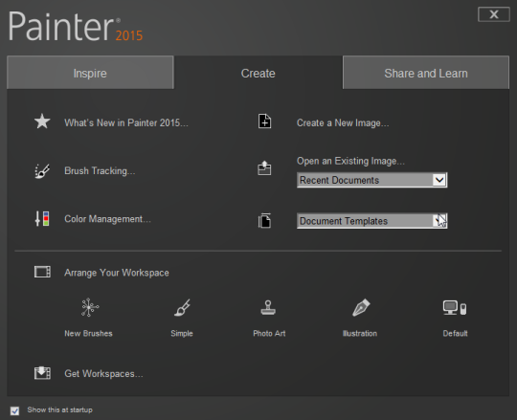517x420 pixels.
Task: Select the Simple workspace brush icon
Action: click(x=182, y=307)
